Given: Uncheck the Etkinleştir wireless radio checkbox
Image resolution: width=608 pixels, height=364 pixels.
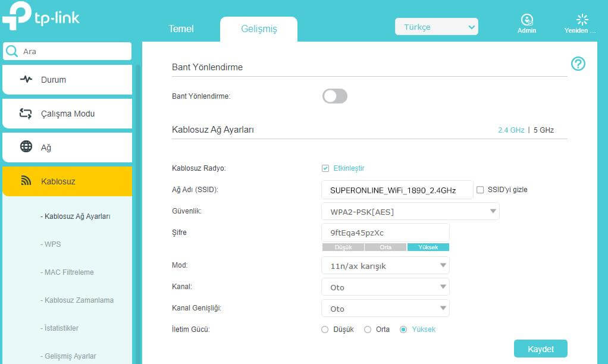Looking at the screenshot, I should pyautogui.click(x=325, y=168).
